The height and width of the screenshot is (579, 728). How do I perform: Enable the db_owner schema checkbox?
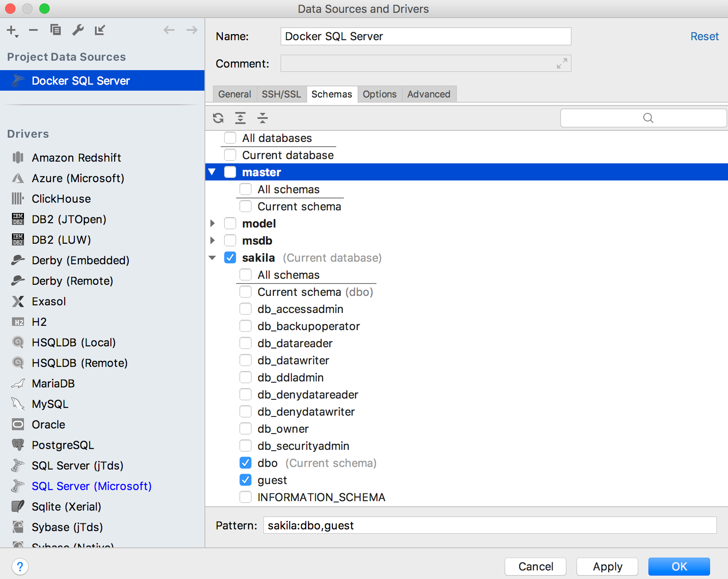[246, 429]
